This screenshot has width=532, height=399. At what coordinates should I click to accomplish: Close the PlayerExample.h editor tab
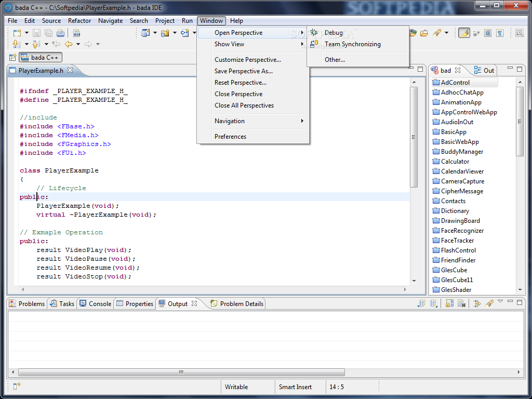pos(70,70)
